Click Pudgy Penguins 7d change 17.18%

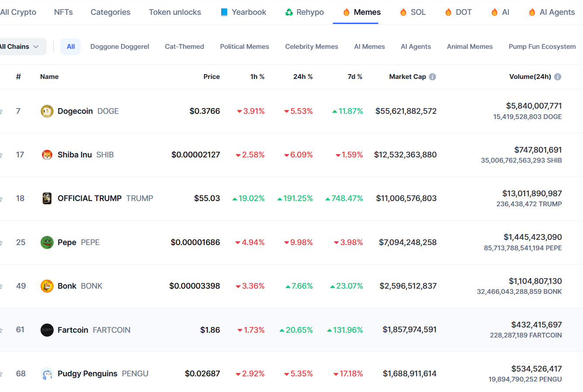tap(348, 374)
